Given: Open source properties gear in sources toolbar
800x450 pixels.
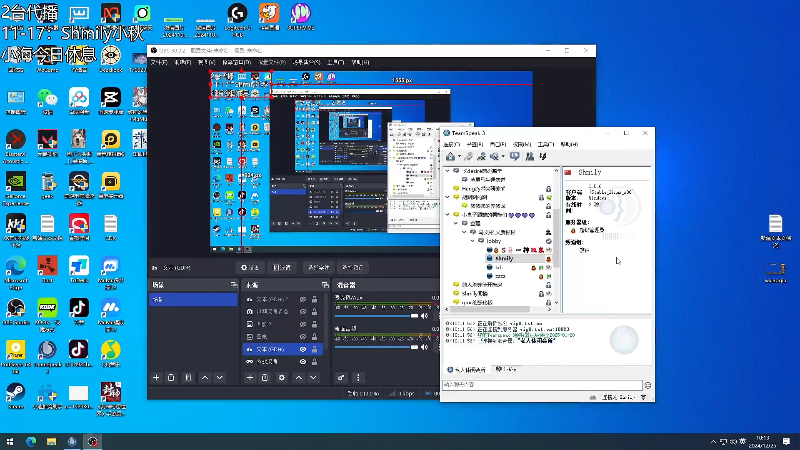Looking at the screenshot, I should coord(282,378).
